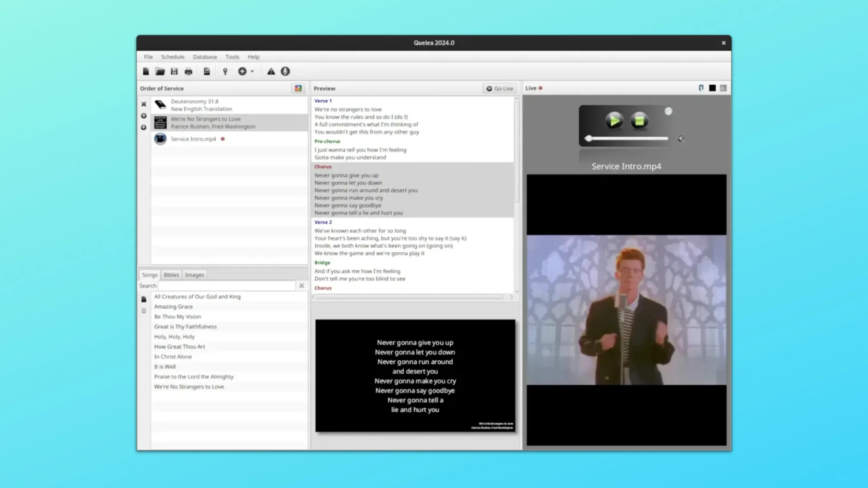This screenshot has width=868, height=488.
Task: Stop the Service Intro video
Action: (639, 121)
